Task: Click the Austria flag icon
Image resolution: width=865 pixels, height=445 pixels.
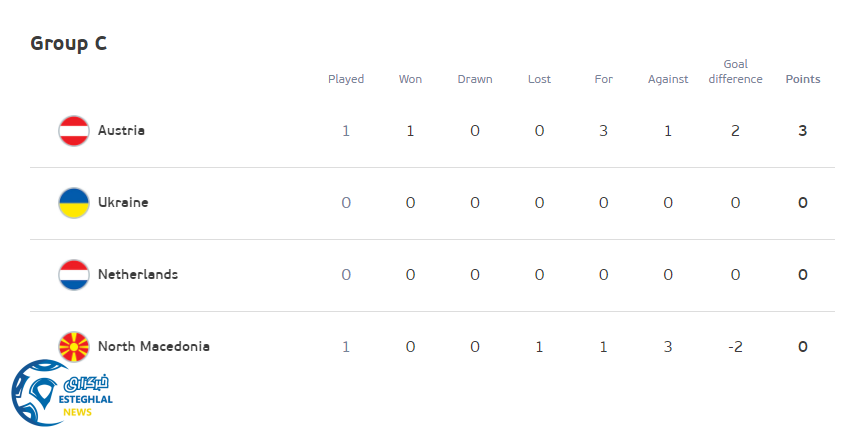Action: [74, 131]
